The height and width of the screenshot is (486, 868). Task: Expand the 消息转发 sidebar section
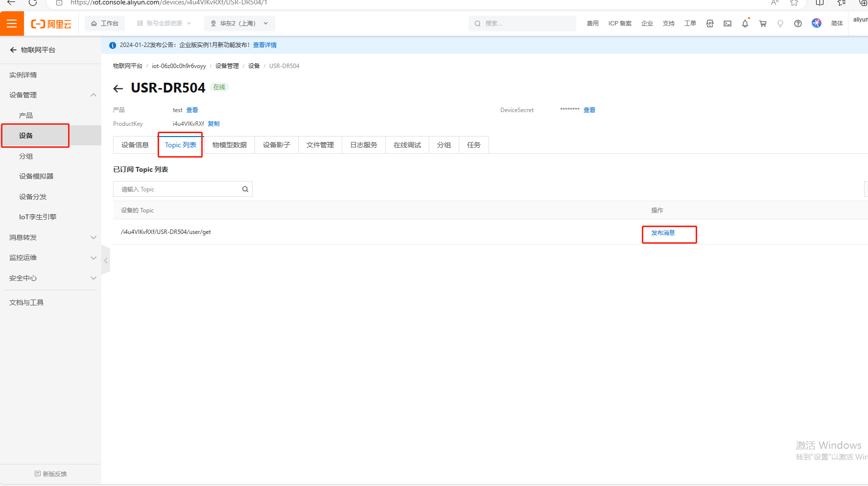93,237
